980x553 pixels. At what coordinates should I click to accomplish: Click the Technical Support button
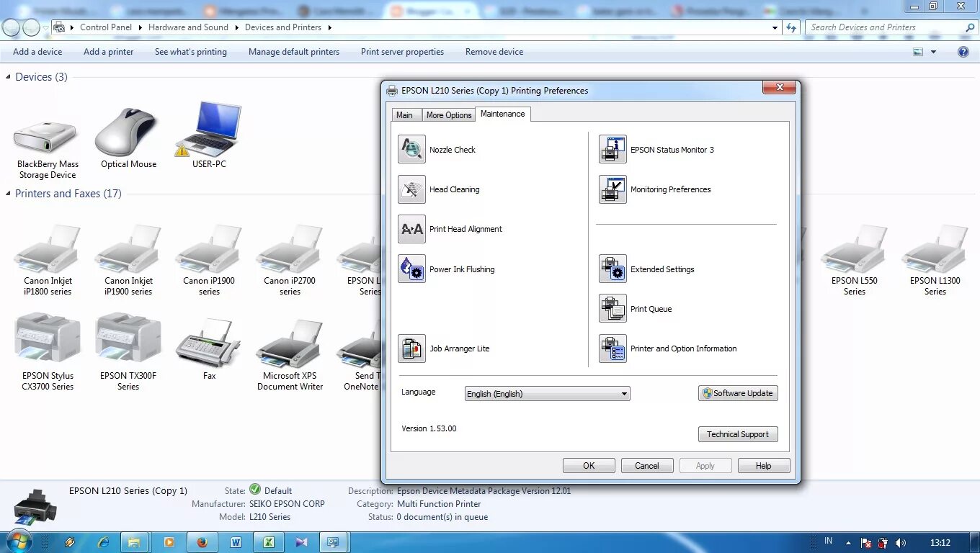(738, 434)
